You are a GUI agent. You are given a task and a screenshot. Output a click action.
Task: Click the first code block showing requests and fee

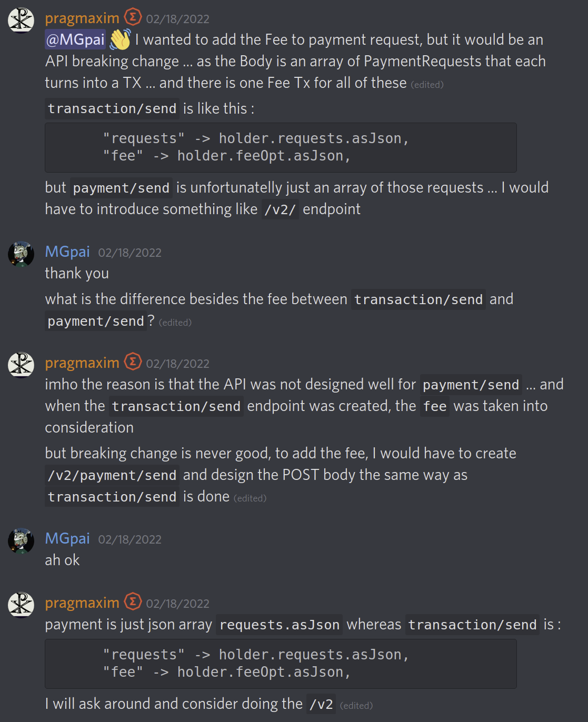tap(281, 147)
